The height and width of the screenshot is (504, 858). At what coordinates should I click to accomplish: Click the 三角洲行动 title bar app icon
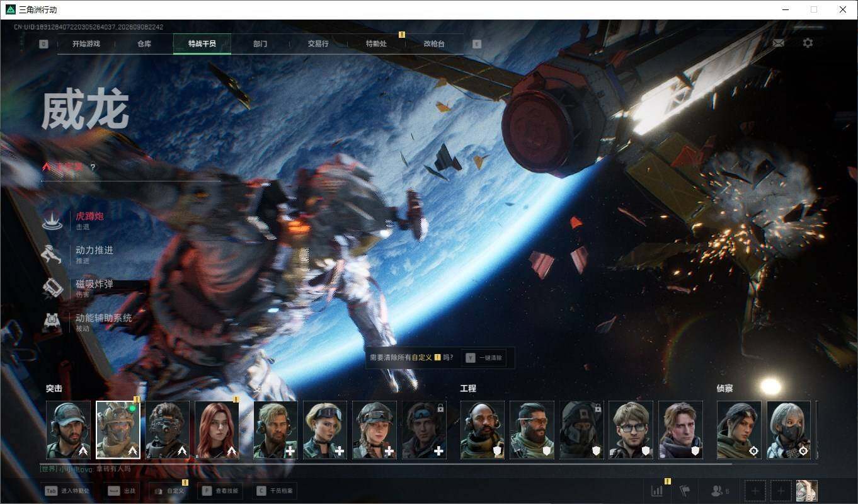pos(10,9)
